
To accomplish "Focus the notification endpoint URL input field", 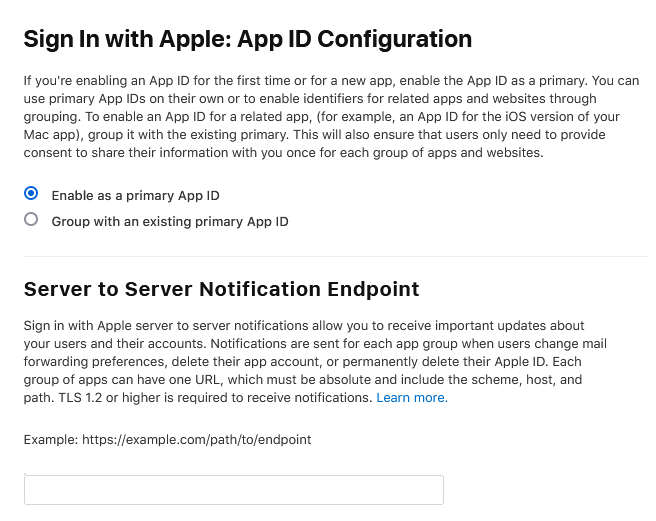I will coord(233,490).
